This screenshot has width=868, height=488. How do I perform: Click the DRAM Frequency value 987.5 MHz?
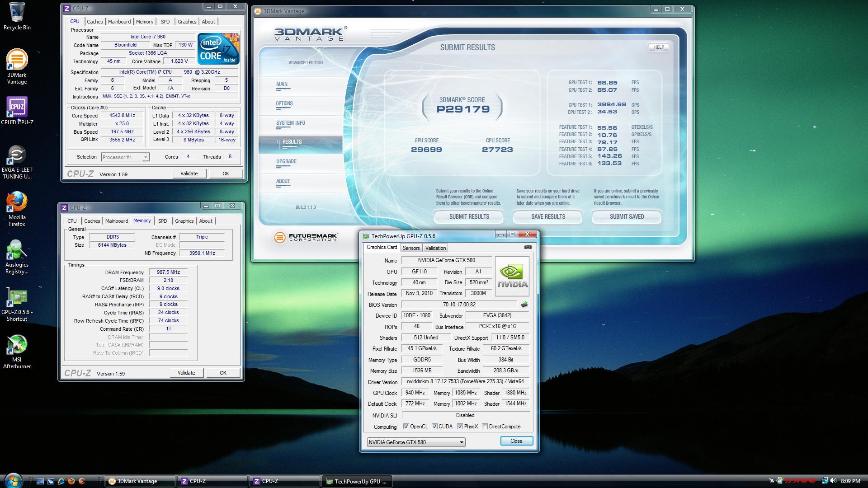coord(168,272)
